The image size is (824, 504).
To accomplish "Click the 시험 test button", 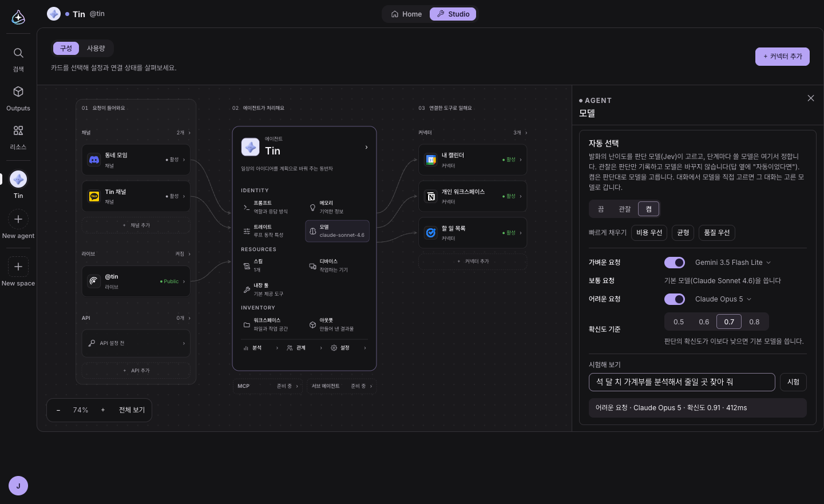I will [x=793, y=382].
